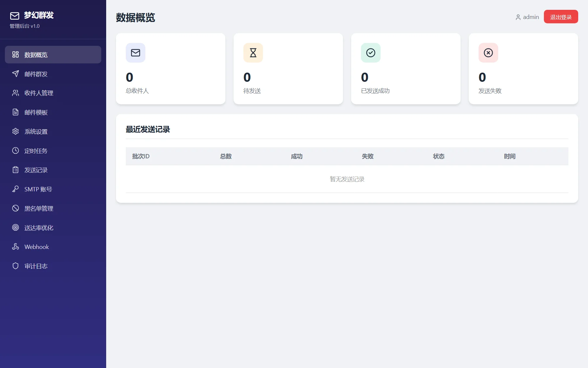
Task: Select 黑名单管理 in the sidebar
Action: (x=53, y=208)
